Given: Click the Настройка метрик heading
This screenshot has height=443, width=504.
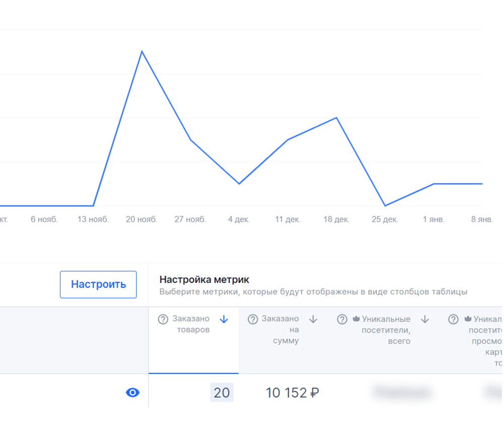Looking at the screenshot, I should click(204, 280).
